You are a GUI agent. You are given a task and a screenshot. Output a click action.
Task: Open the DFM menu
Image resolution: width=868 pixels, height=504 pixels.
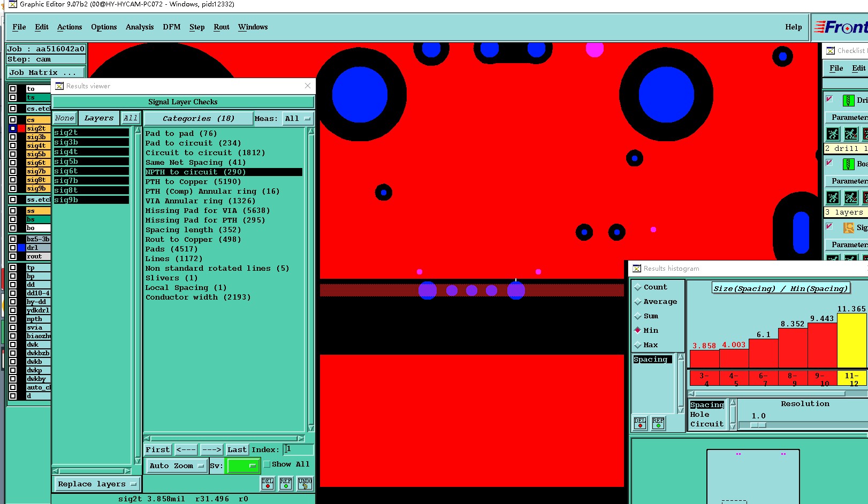coord(172,27)
